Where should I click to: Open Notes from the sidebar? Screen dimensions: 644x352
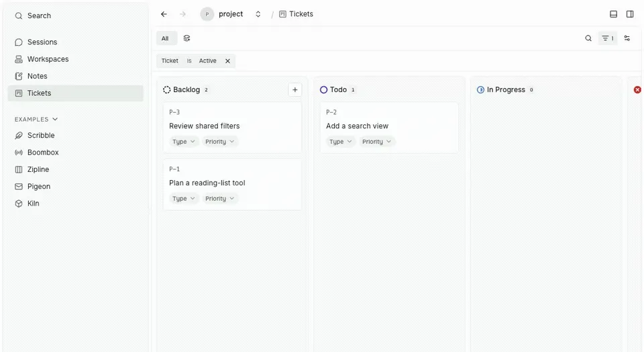pyautogui.click(x=76, y=76)
